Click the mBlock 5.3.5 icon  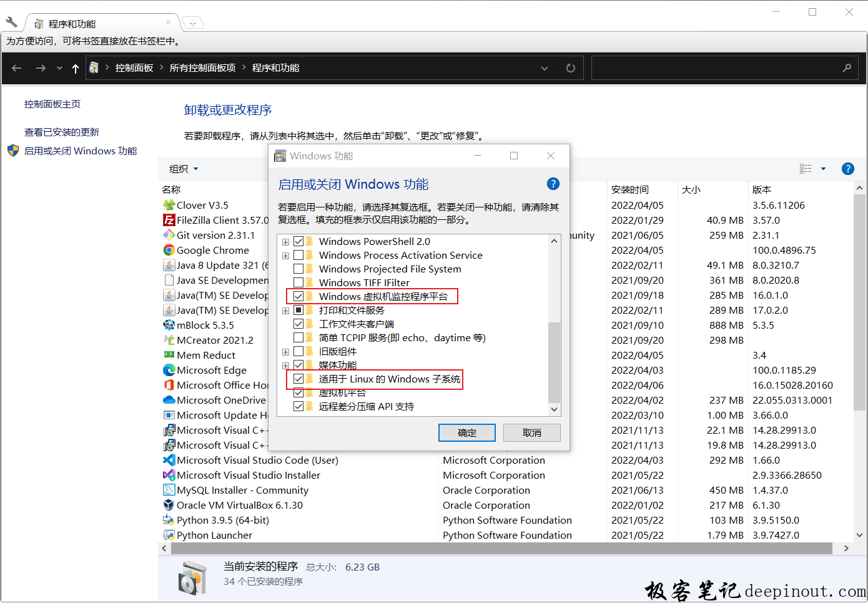coord(169,325)
